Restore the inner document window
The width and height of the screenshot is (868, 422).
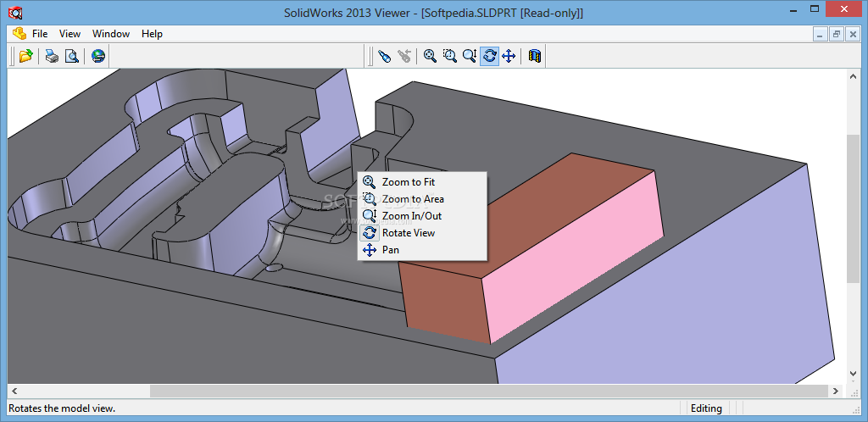point(837,34)
